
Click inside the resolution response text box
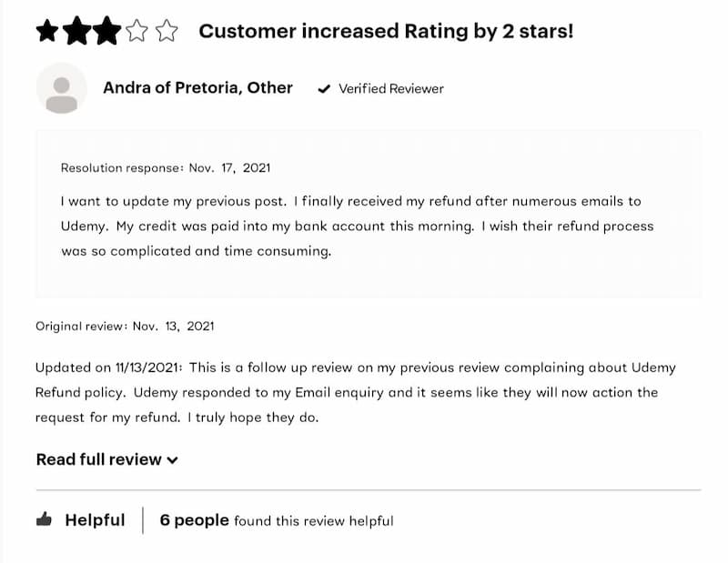[369, 214]
